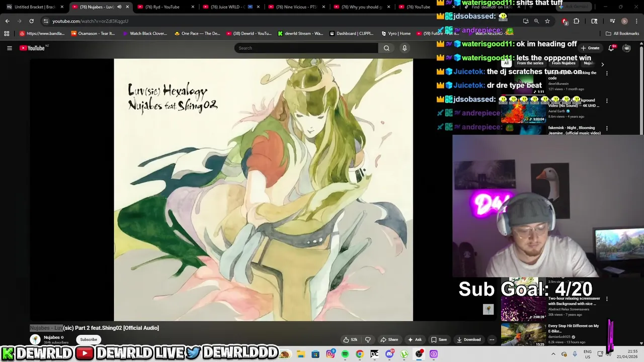Open Spotify from the taskbar
644x362 pixels.
click(x=345, y=354)
